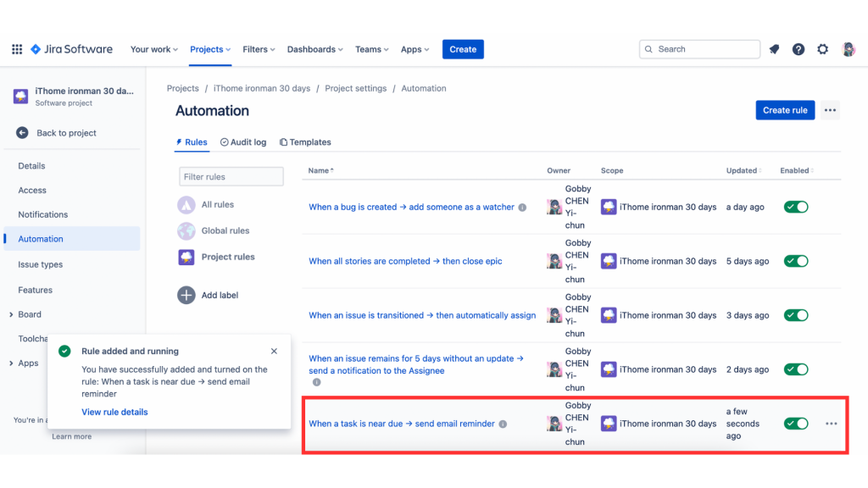Click Projects breadcrumb link
The width and height of the screenshot is (868, 488).
[183, 88]
